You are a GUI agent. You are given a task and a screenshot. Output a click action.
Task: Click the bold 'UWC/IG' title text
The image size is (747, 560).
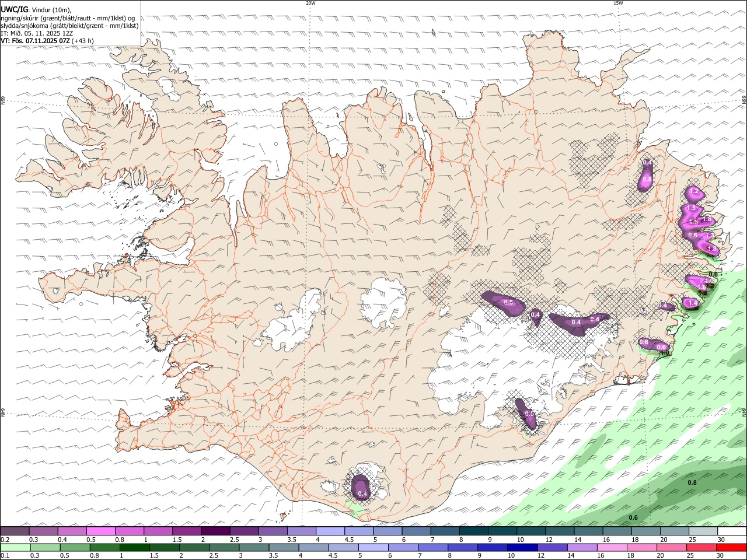pos(15,9)
